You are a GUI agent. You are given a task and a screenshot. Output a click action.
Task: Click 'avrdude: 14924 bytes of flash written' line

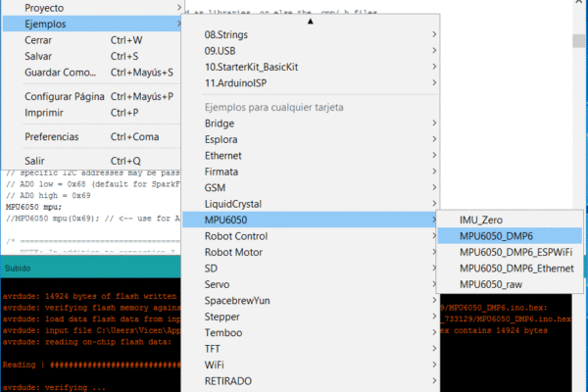click(x=89, y=296)
